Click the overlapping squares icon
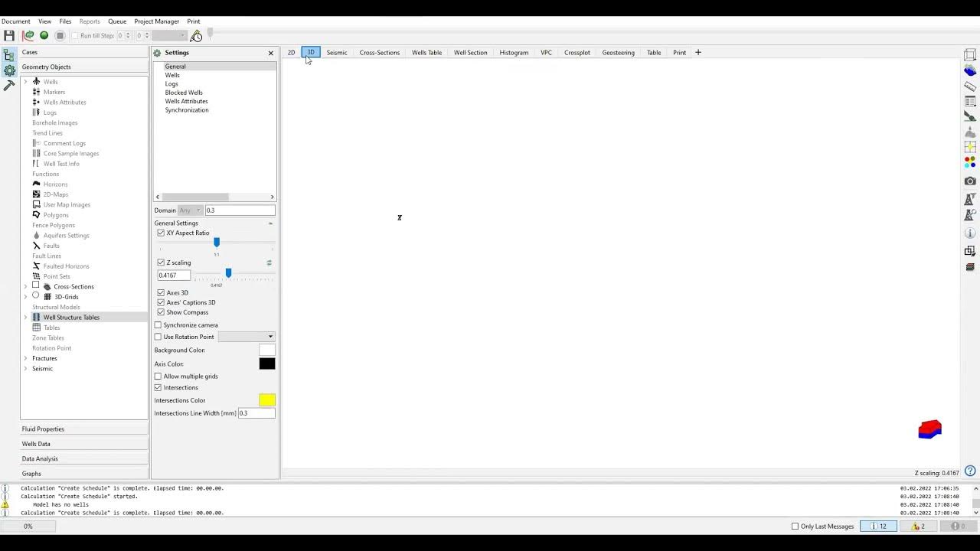Viewport: 980px width, 551px height. 970,251
